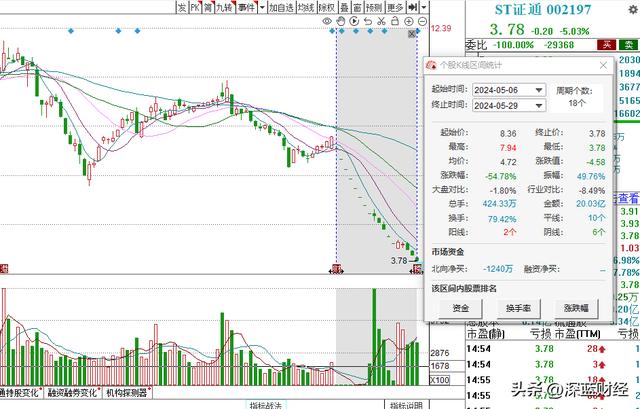Expand the last toolbar dropdown arrow
Image resolution: width=640 pixels, height=409 pixels.
pos(424,7)
